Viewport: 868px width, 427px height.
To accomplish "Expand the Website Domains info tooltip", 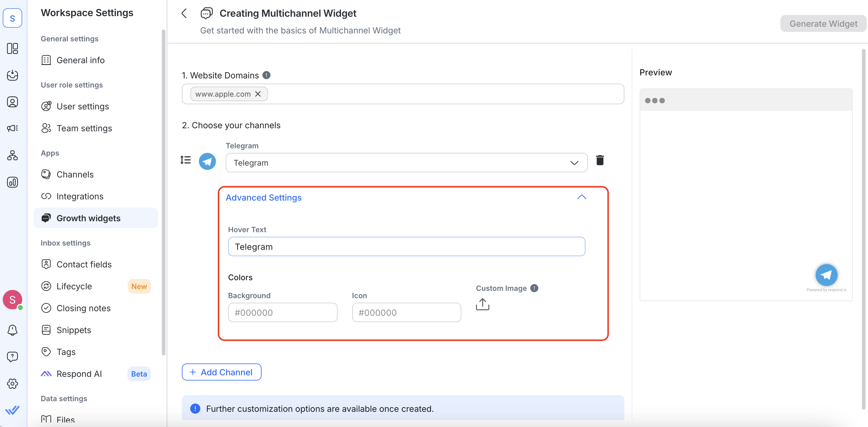I will [x=266, y=75].
